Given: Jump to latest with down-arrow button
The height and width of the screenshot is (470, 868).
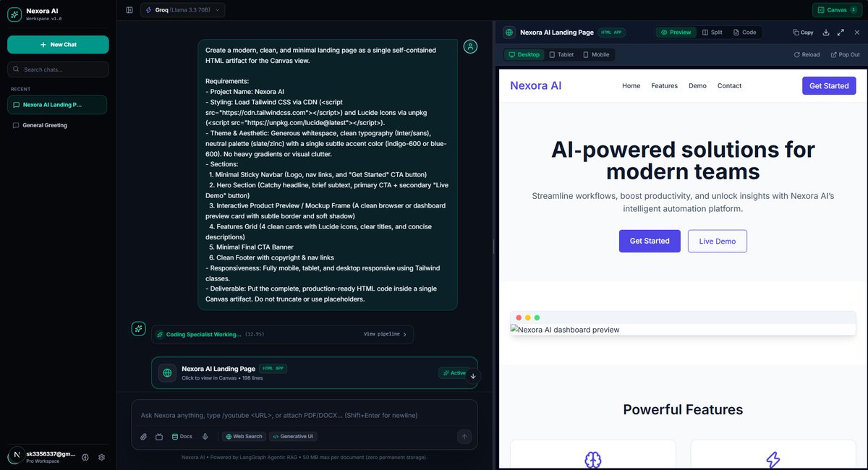Looking at the screenshot, I should pyautogui.click(x=473, y=376).
